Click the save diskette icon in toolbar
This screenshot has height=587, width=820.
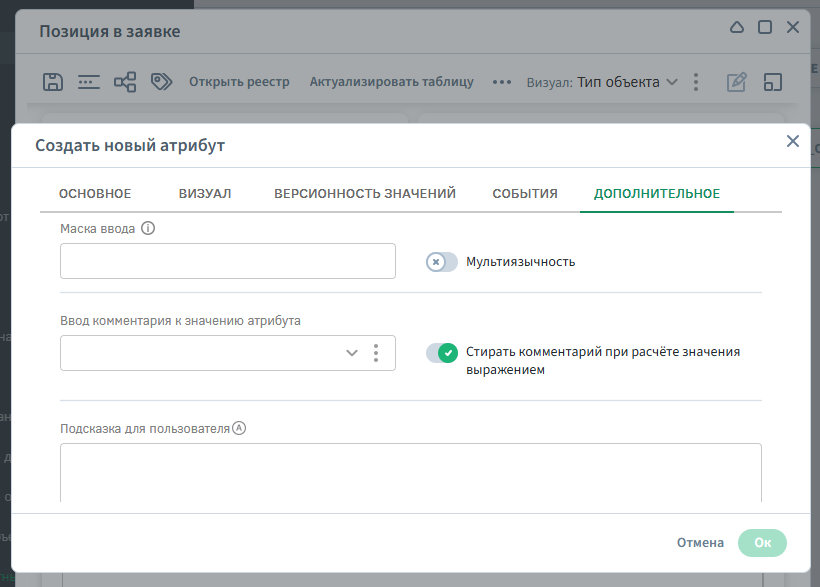[x=53, y=82]
